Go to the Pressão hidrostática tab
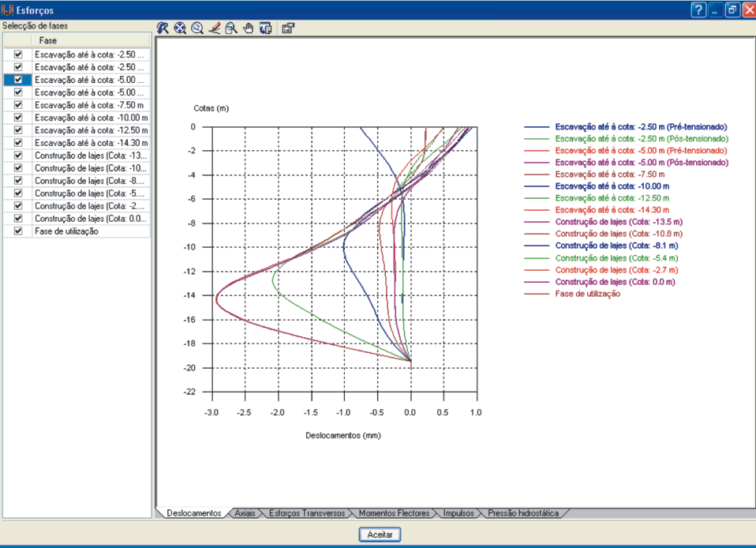This screenshot has height=548, width=756. point(523,513)
